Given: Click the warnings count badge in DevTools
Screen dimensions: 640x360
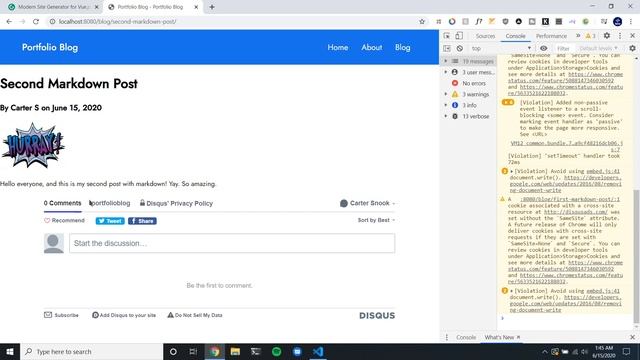Looking at the screenshot, I should [x=590, y=36].
